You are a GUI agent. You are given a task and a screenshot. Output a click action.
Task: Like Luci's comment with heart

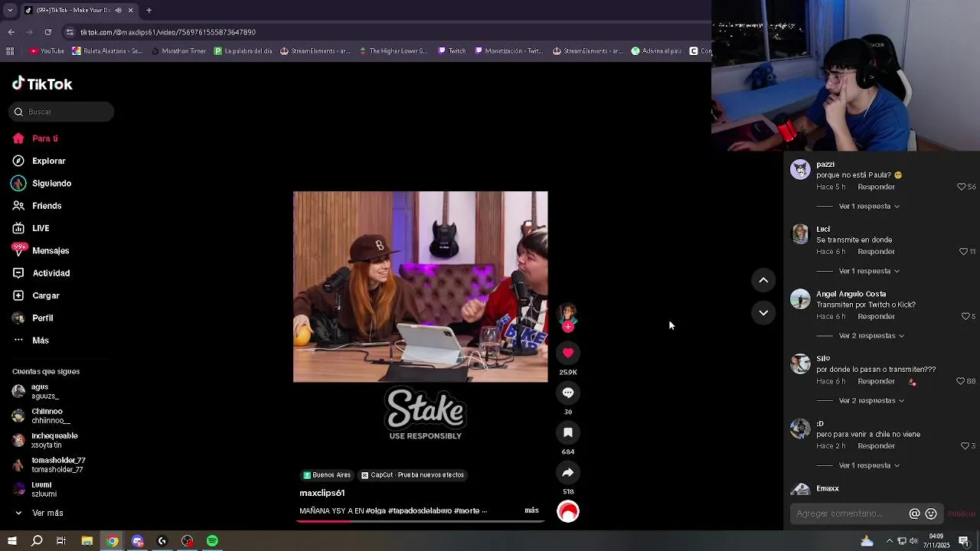(963, 251)
